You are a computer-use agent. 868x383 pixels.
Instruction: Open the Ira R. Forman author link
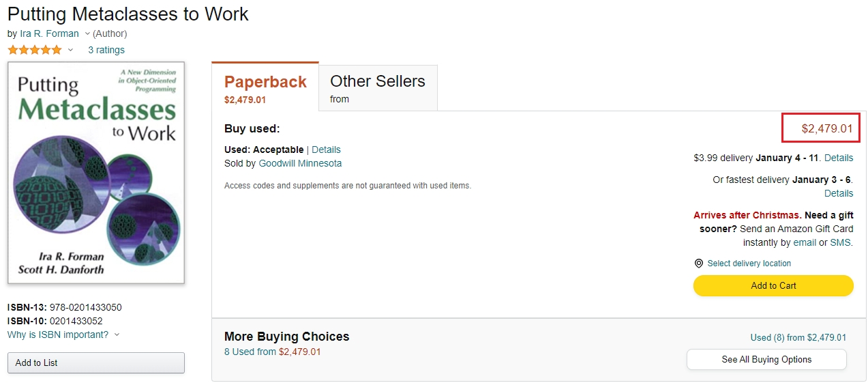click(49, 33)
